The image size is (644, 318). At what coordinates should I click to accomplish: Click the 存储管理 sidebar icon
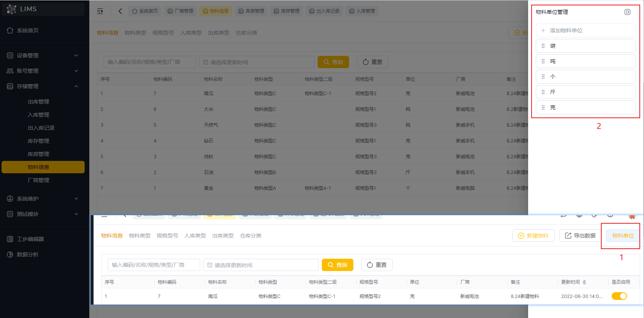pos(10,86)
